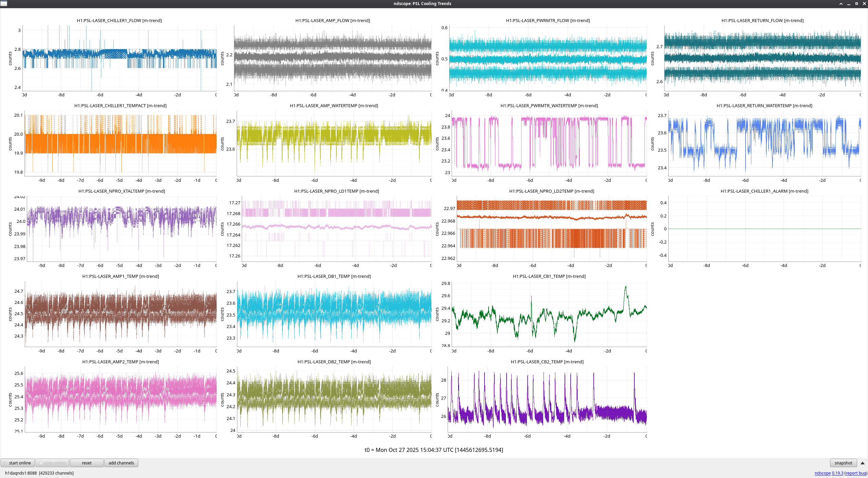Expand the control bar triangle beside snapshot
The height and width of the screenshot is (478, 868).
pyautogui.click(x=862, y=463)
